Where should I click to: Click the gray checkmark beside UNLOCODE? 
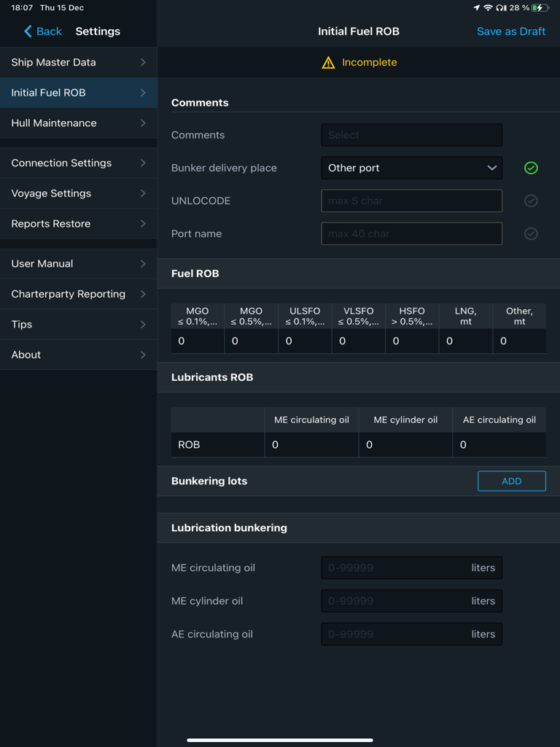(531, 201)
